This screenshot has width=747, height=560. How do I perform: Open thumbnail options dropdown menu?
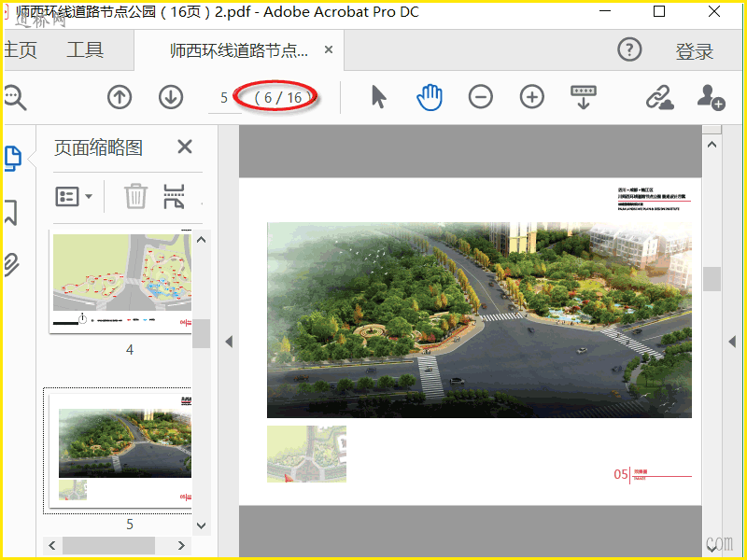74,196
